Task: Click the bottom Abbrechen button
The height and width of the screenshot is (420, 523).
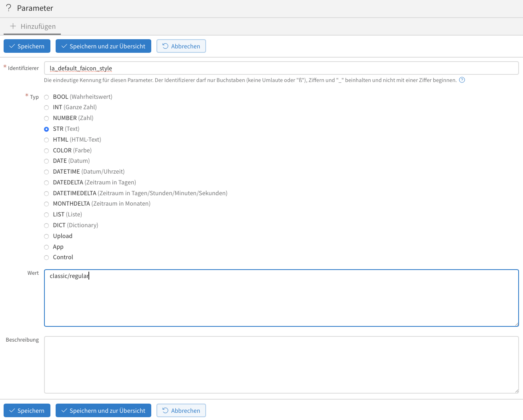Action: pos(181,410)
